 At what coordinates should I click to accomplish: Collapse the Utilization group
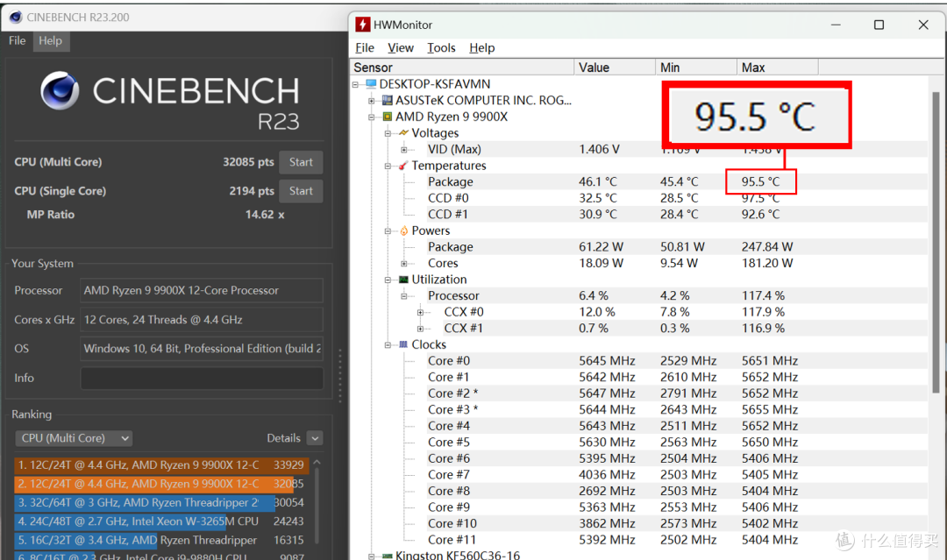[x=388, y=280]
